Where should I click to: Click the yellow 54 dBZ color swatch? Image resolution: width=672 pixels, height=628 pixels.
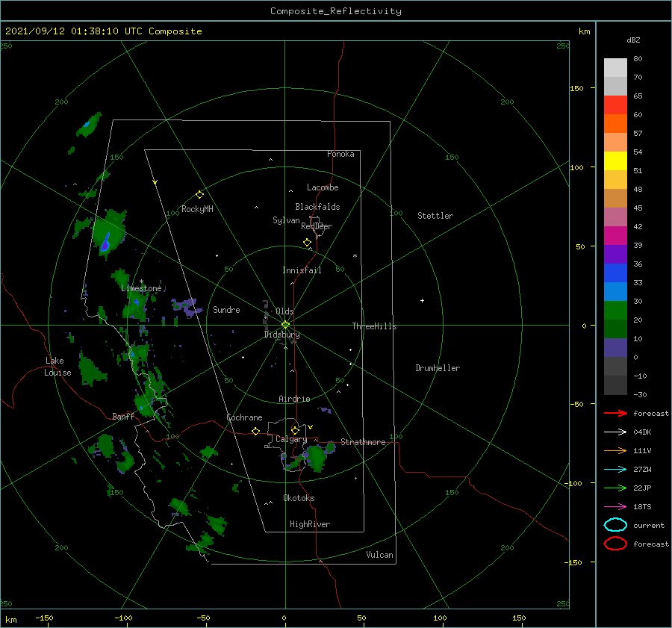615,161
